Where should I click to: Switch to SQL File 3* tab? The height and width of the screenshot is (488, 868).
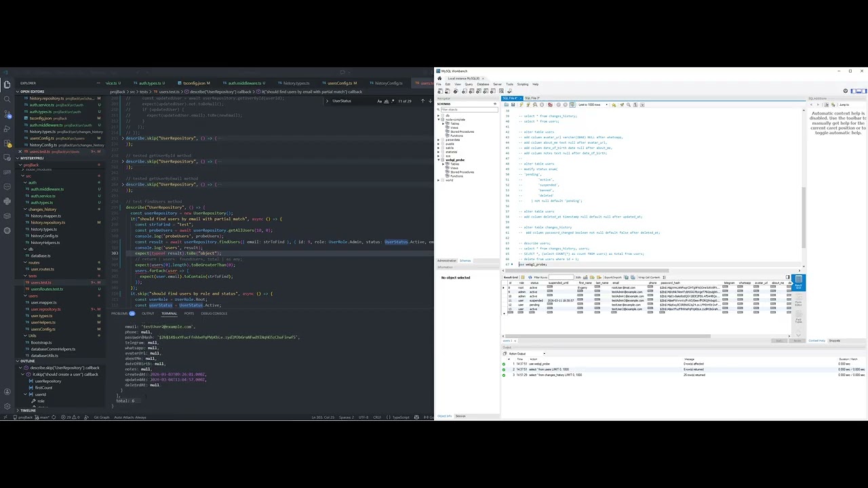click(532, 98)
